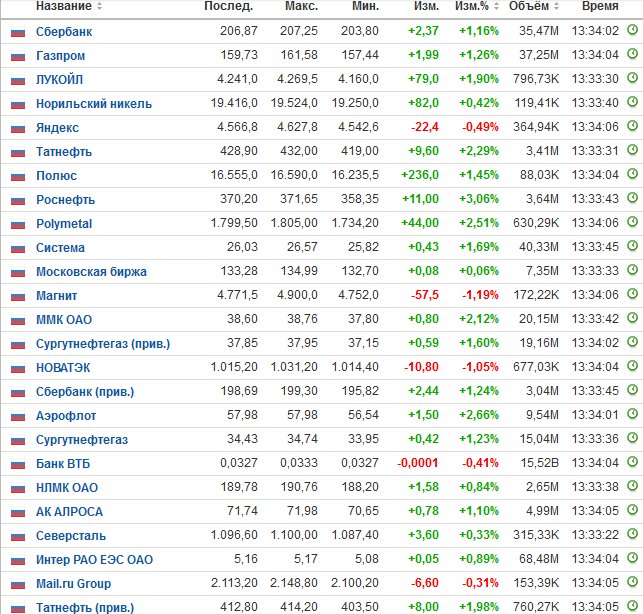Viewport: 643px width, 614px height.
Task: Click the Russian flag beside Сбербанк (прив.)
Action: [18, 393]
